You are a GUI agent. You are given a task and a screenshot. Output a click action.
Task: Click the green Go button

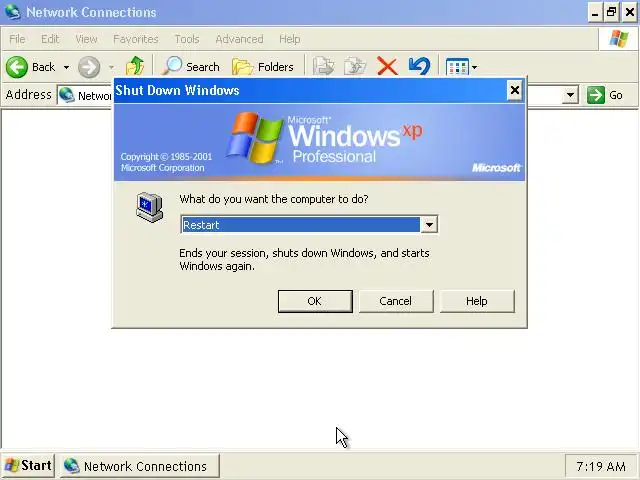605,95
